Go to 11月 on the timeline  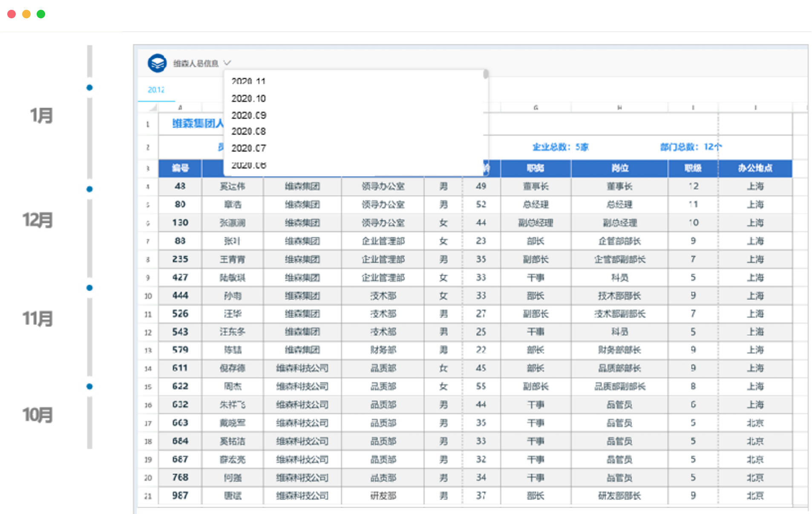(38, 319)
